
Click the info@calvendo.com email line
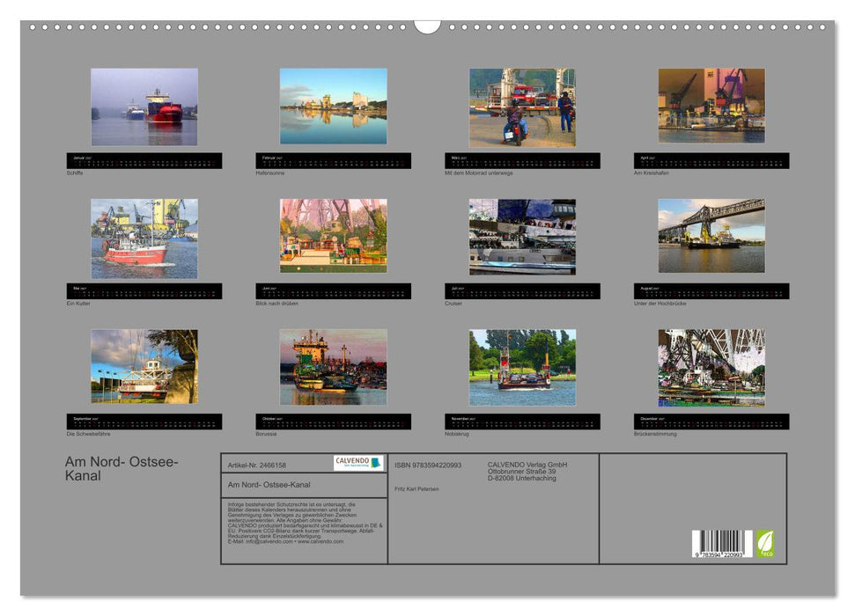pos(285,541)
